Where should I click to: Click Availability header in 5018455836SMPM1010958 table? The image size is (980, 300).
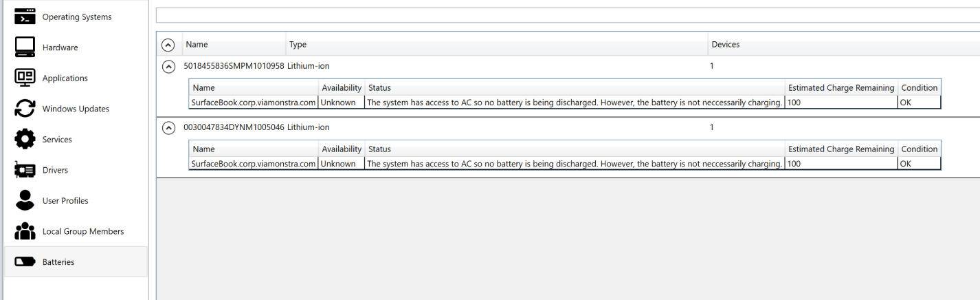point(342,88)
